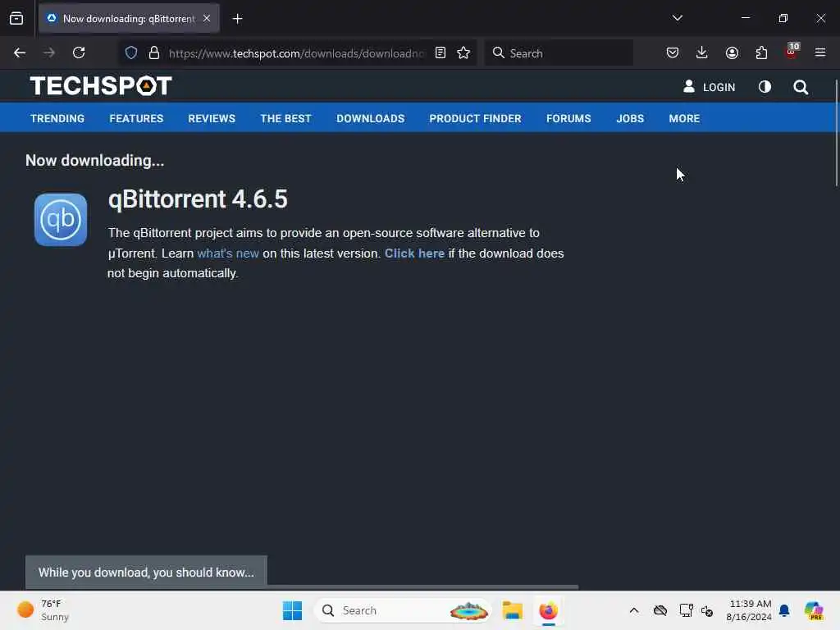Show hidden system tray icons
Image resolution: width=840 pixels, height=630 pixels.
[x=634, y=610]
